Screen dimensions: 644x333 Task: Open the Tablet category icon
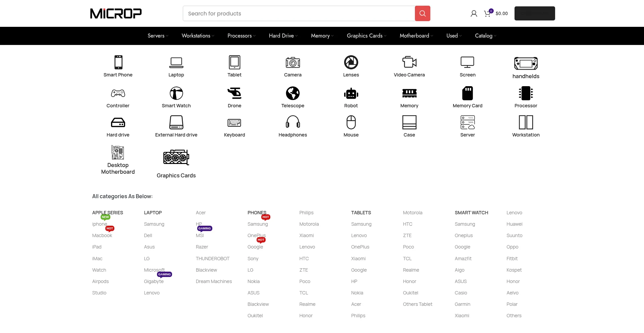[234, 62]
